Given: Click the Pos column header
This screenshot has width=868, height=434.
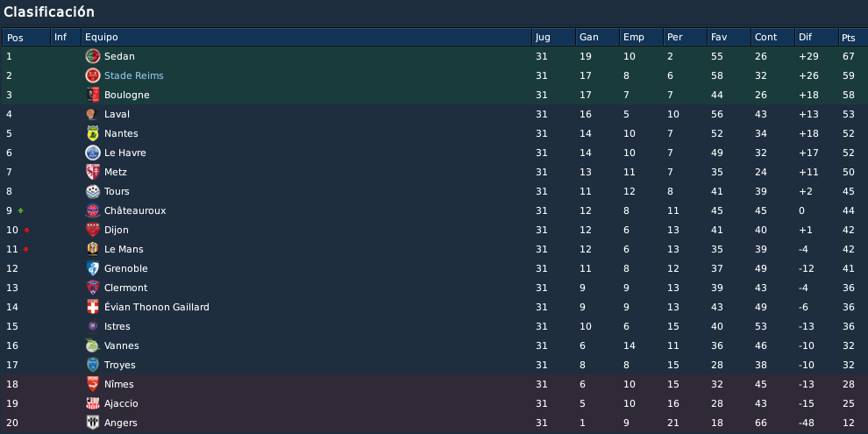Looking at the screenshot, I should (x=26, y=37).
